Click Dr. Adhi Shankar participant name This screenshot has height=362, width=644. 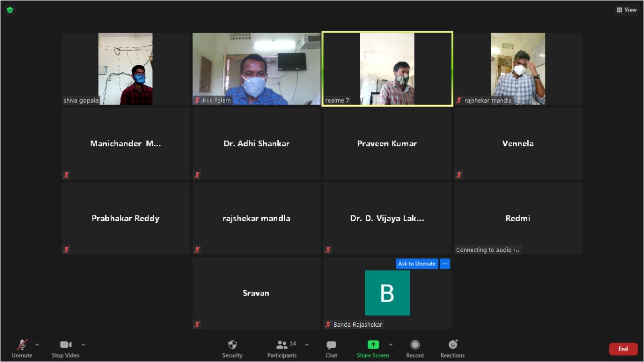click(257, 143)
